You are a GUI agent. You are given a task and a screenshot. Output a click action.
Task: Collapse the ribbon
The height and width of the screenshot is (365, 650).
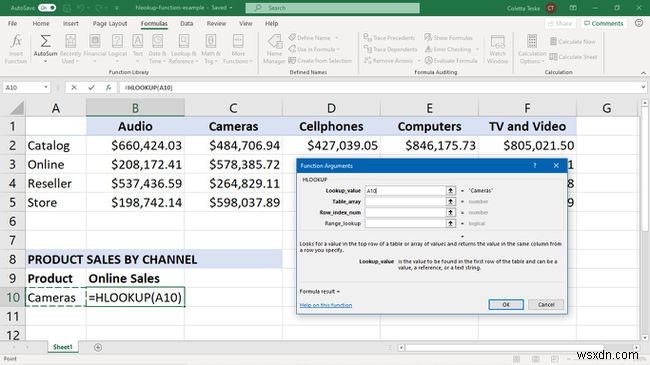click(643, 73)
